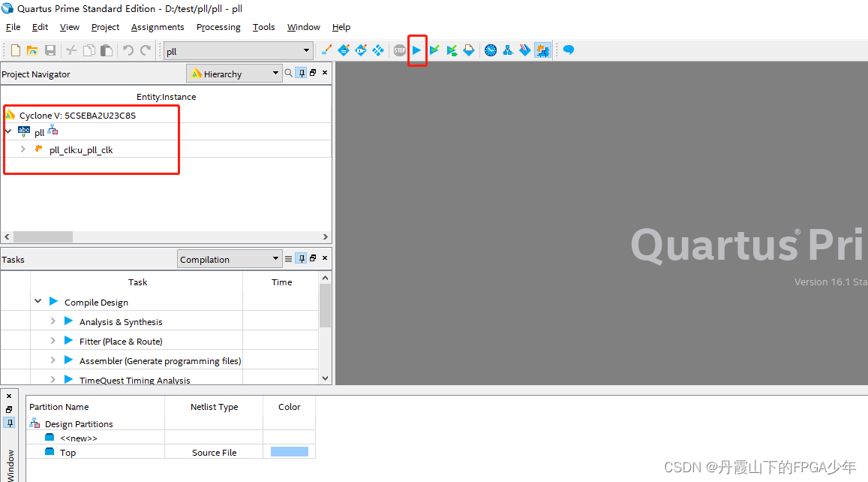Open the Programmer icon in toolbar

[x=525, y=50]
